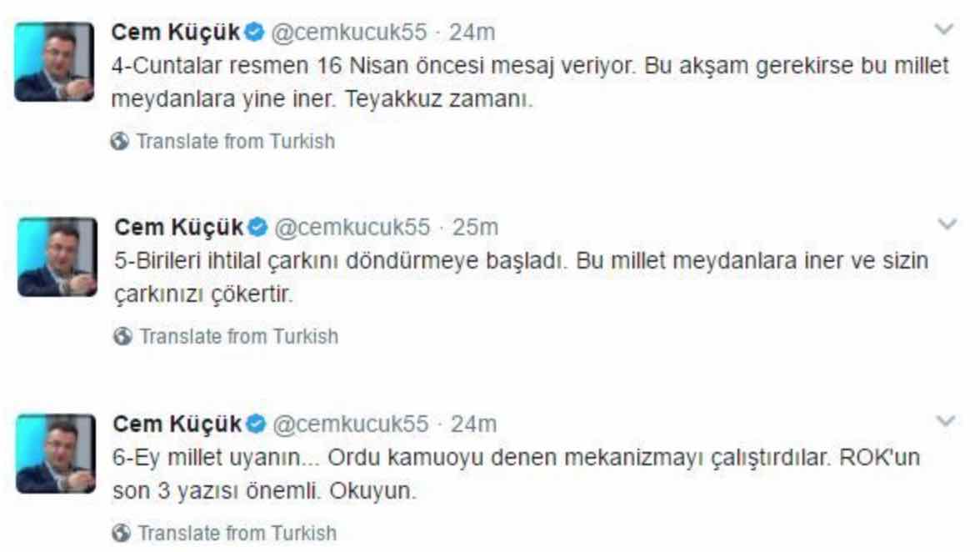Open the profile photo on the 5-Birileri tweet
This screenshot has width=980, height=552.
click(57, 257)
